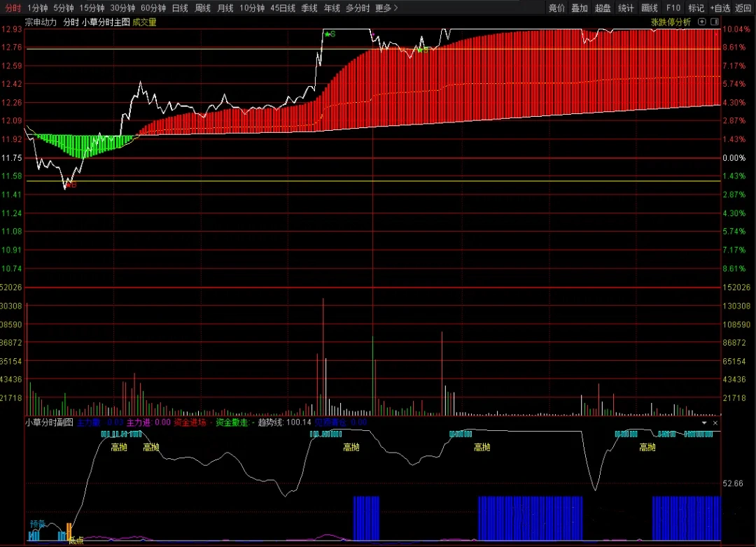
Task: Click the 标记 mark button
Action: click(x=696, y=8)
